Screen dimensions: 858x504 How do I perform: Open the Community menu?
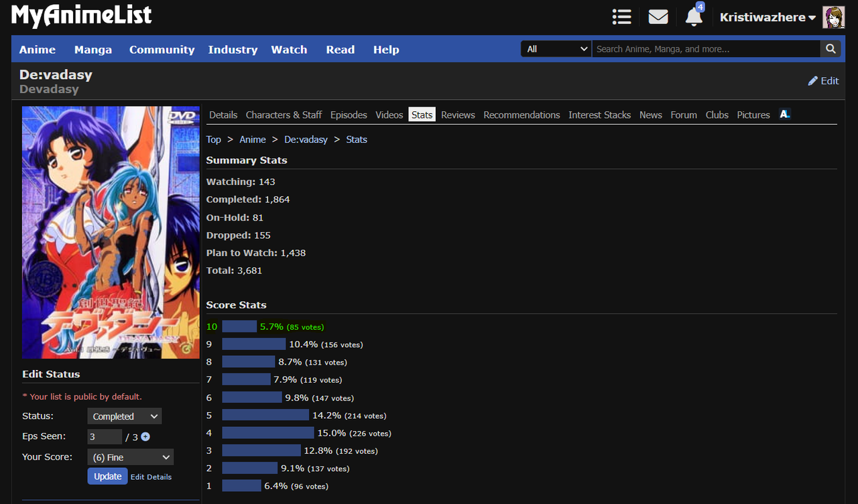[162, 50]
